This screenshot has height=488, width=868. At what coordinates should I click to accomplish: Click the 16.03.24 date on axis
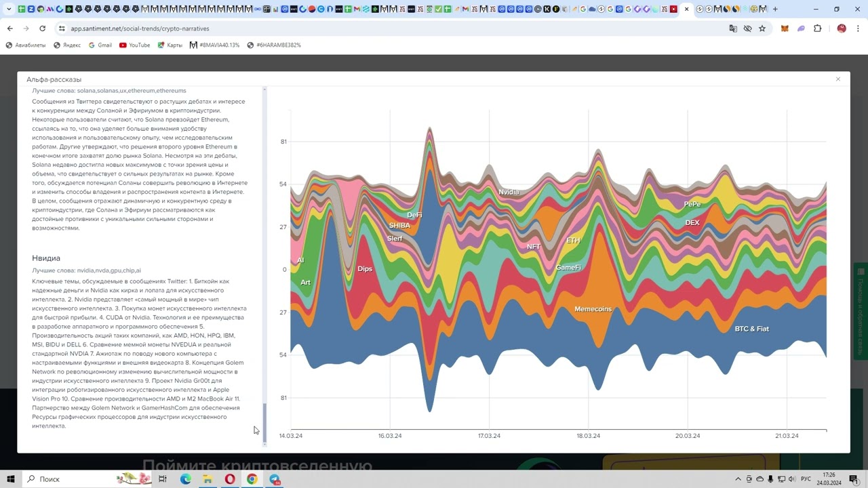point(390,436)
